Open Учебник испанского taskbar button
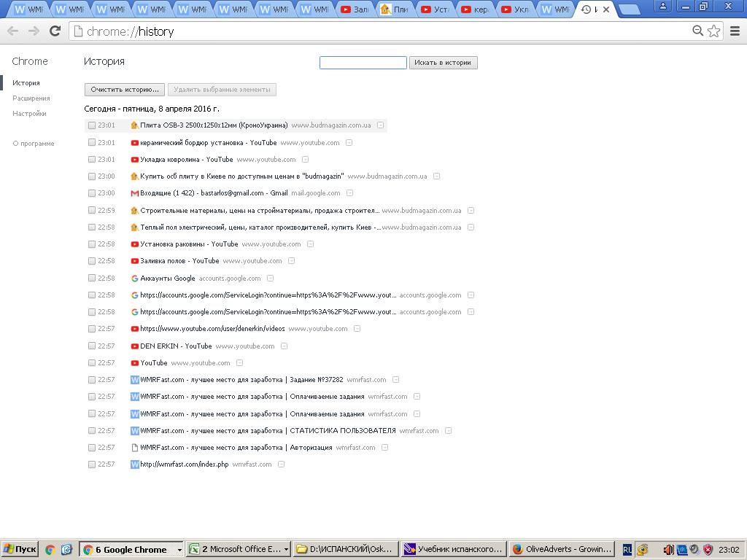 tap(453, 550)
